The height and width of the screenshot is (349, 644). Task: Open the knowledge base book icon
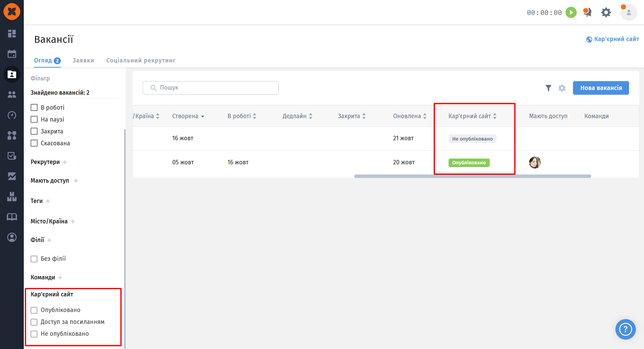[12, 217]
